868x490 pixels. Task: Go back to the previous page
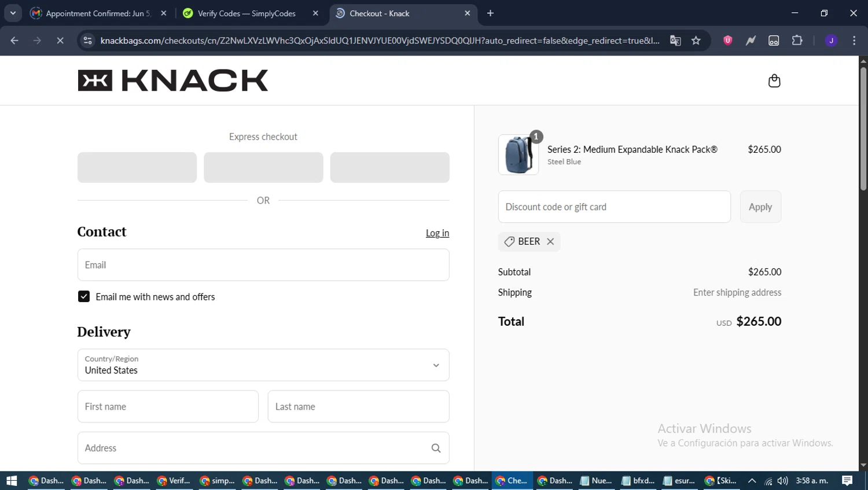point(14,40)
